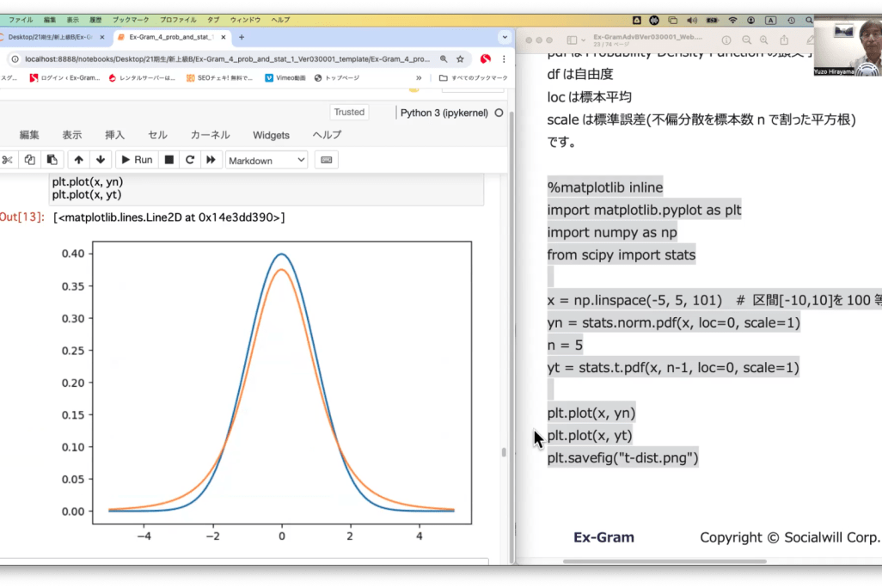
Task: Open the カーネル menu
Action: pyautogui.click(x=210, y=135)
